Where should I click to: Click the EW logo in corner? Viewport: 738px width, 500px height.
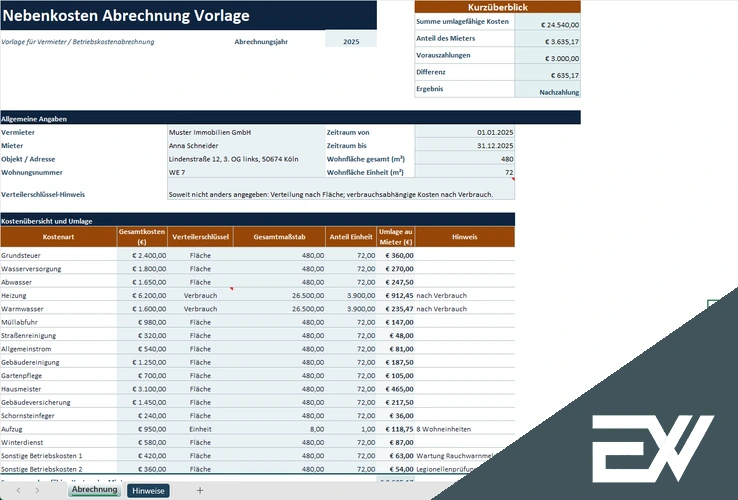(653, 448)
